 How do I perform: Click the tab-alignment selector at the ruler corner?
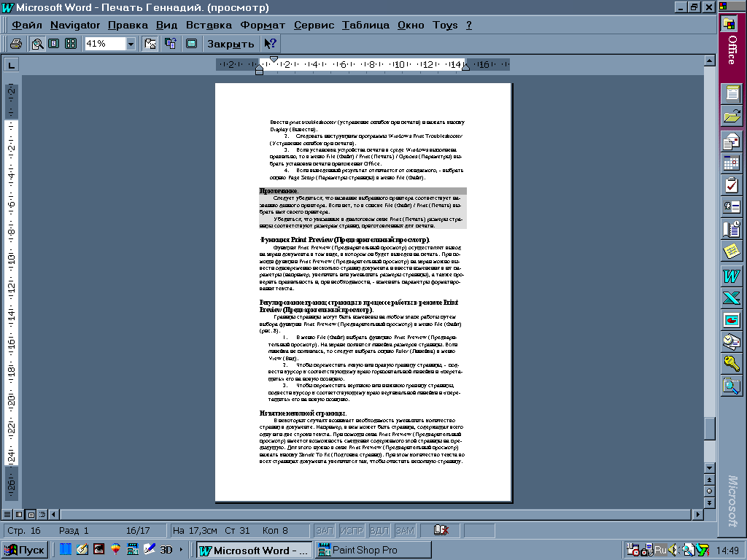click(11, 65)
